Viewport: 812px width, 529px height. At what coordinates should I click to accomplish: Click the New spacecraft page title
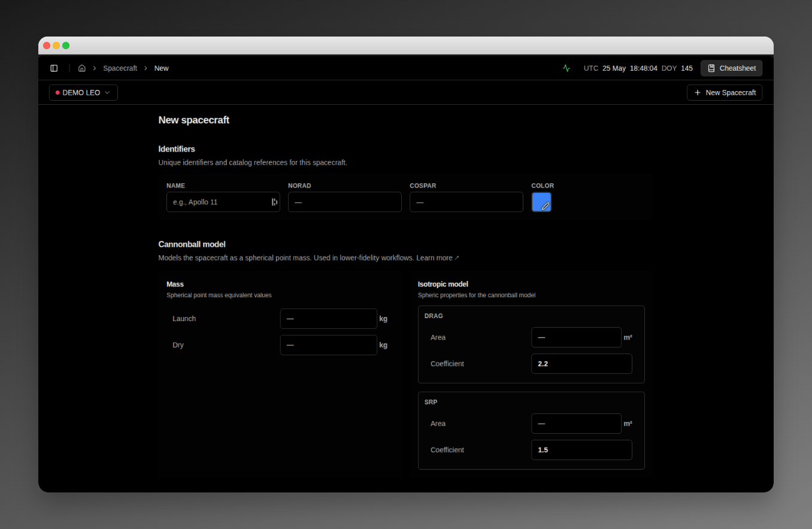point(194,120)
